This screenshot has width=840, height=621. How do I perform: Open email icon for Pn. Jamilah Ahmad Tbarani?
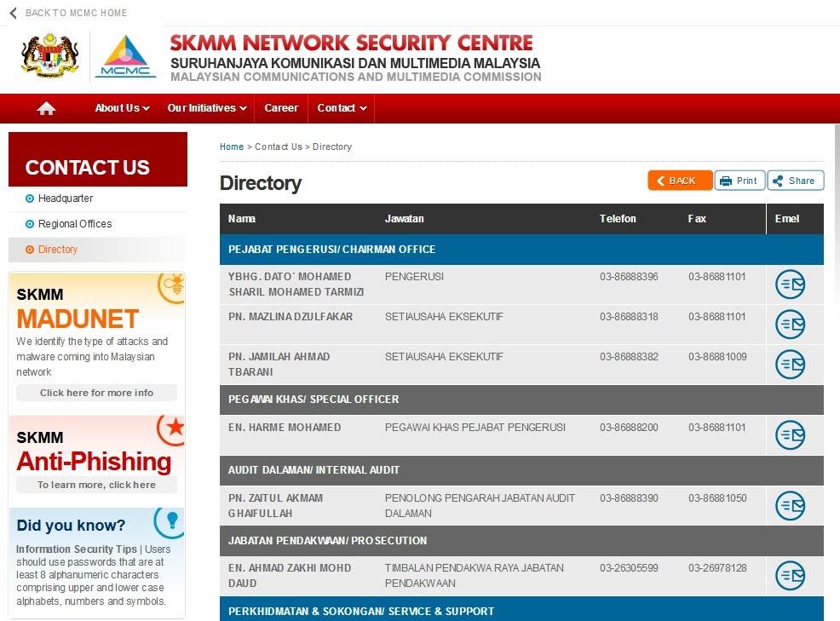(791, 365)
